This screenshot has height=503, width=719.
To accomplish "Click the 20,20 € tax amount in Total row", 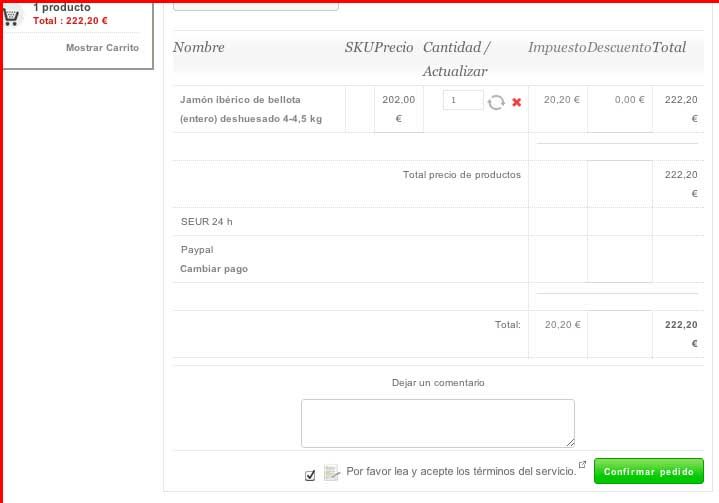I will (563, 325).
